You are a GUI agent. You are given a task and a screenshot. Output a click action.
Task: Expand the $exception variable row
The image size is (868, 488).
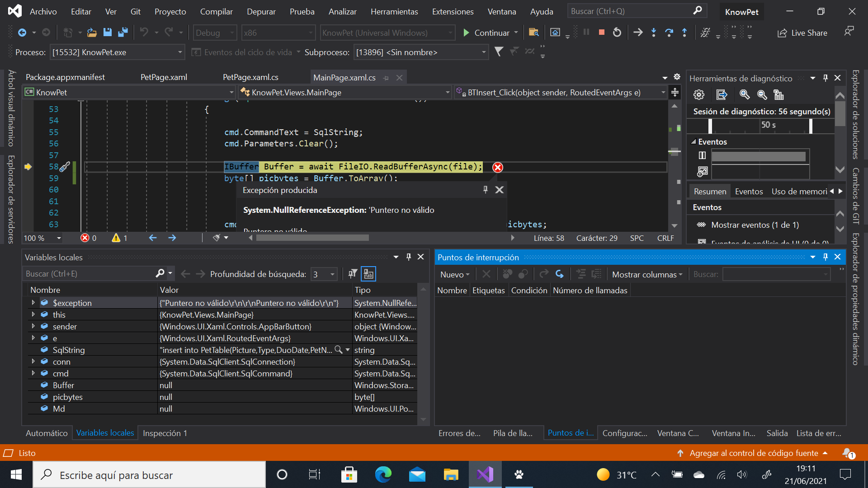click(x=33, y=303)
